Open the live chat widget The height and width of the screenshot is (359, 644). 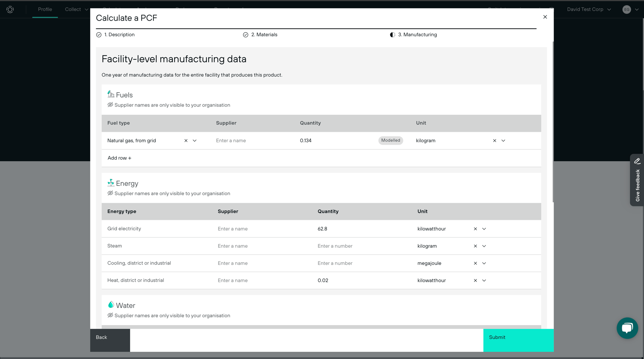coord(627,328)
